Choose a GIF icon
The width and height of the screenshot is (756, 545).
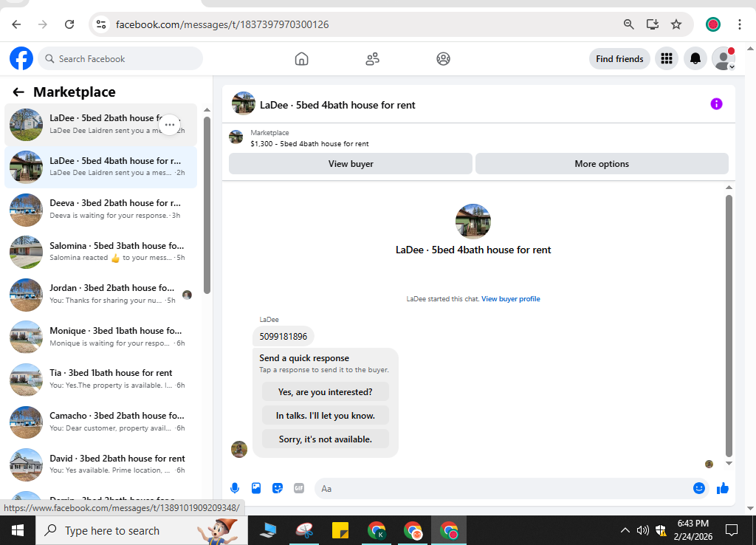click(x=299, y=488)
